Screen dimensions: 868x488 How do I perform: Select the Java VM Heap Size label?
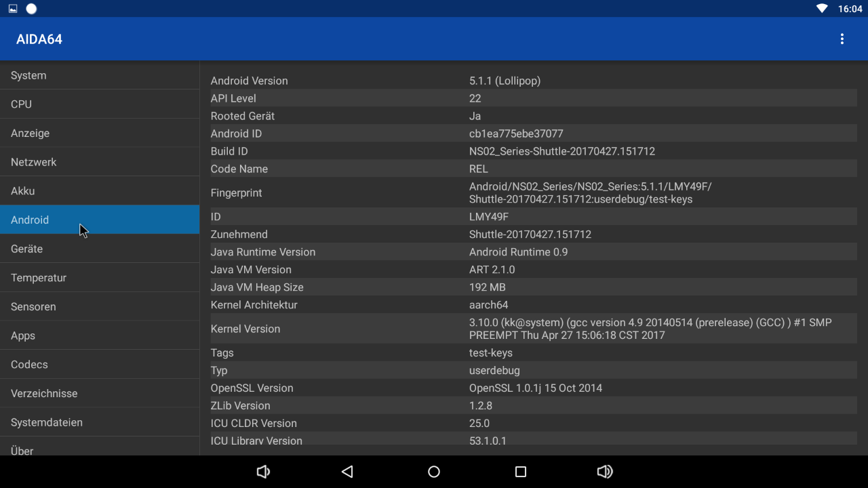pos(257,287)
